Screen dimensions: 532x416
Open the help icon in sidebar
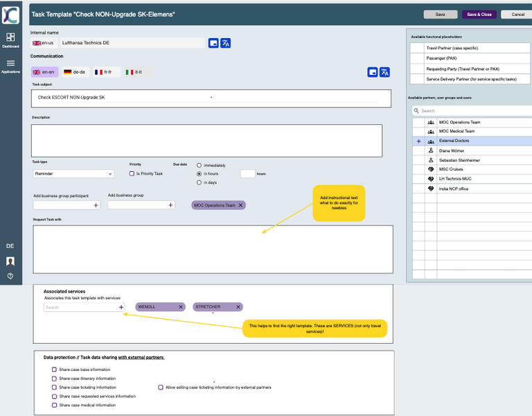coord(10,276)
